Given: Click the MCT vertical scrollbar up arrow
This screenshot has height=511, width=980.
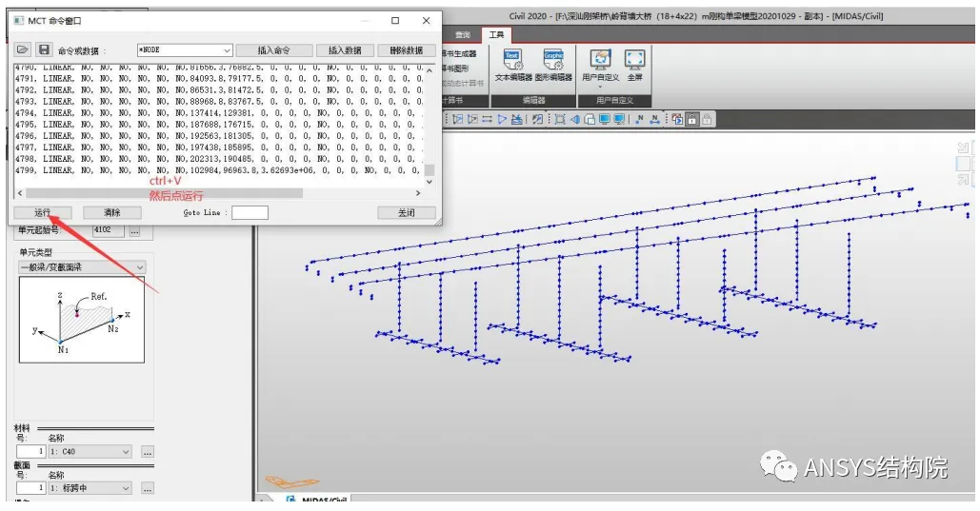Looking at the screenshot, I should click(x=430, y=70).
